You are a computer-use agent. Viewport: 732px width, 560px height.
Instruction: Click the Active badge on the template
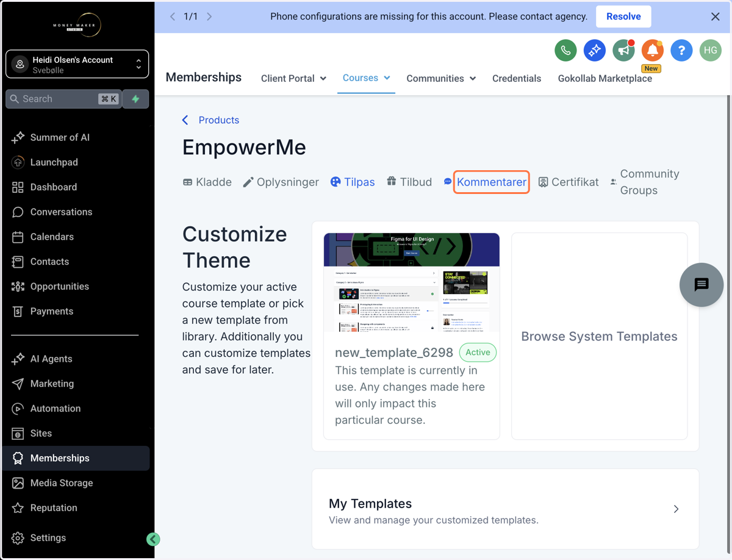click(478, 353)
